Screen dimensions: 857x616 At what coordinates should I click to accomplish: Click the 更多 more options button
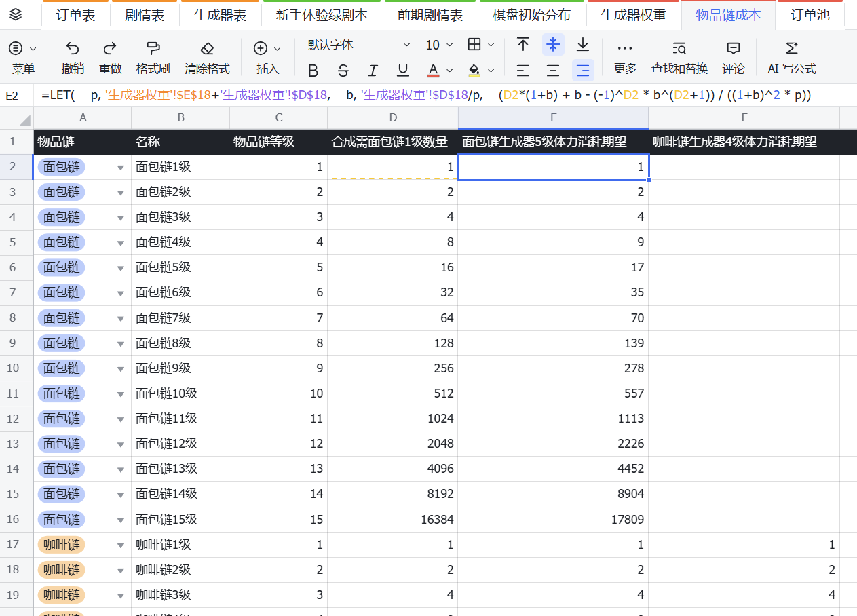(625, 58)
